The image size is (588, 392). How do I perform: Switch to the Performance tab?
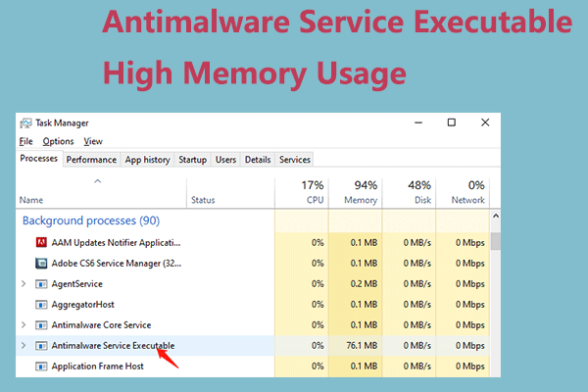coord(91,160)
